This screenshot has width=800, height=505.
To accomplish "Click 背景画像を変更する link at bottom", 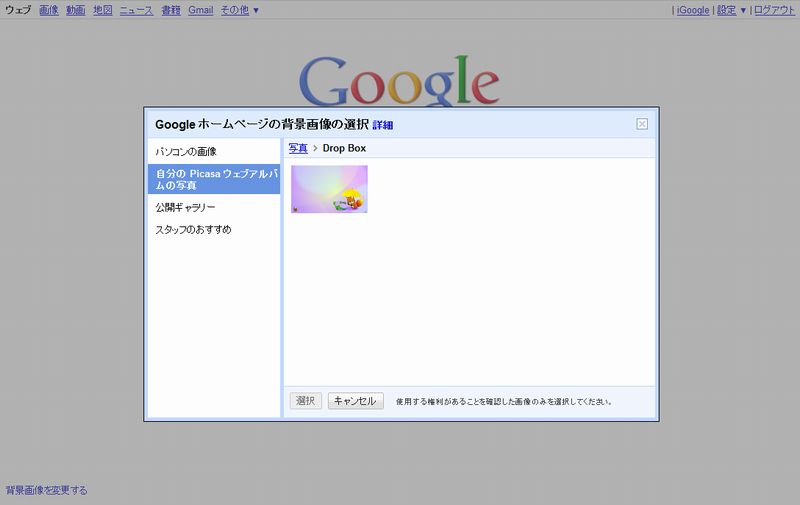I will click(x=46, y=490).
